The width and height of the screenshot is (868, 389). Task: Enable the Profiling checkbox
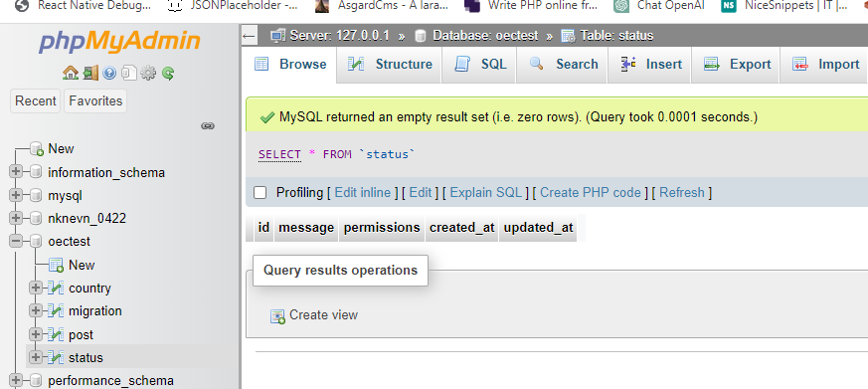[x=260, y=193]
